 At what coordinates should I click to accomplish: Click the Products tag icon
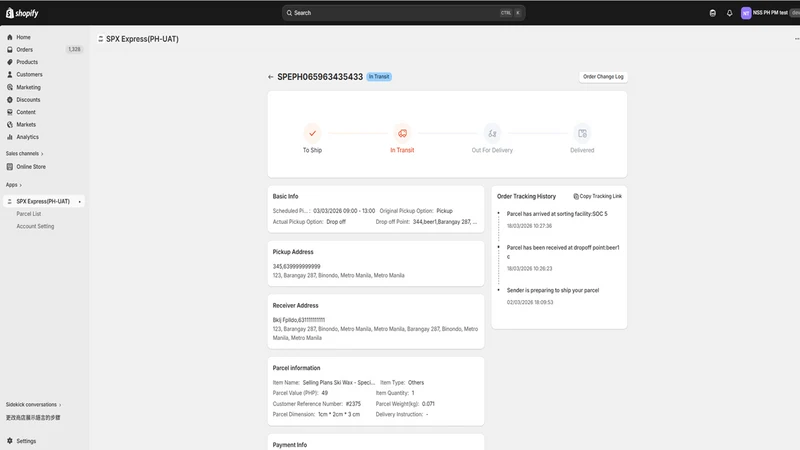pyautogui.click(x=10, y=62)
